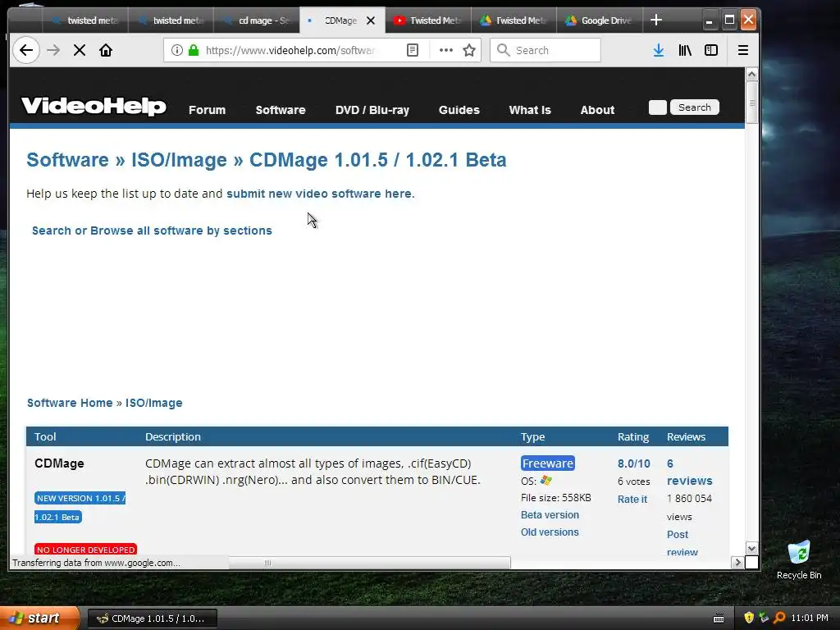Click the shield icon in system tray
The height and width of the screenshot is (630, 840).
749,618
